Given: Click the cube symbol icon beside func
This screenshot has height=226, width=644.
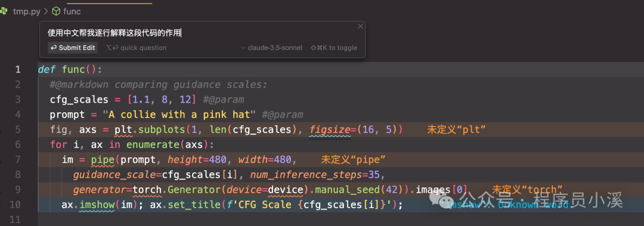Looking at the screenshot, I should coord(56,11).
